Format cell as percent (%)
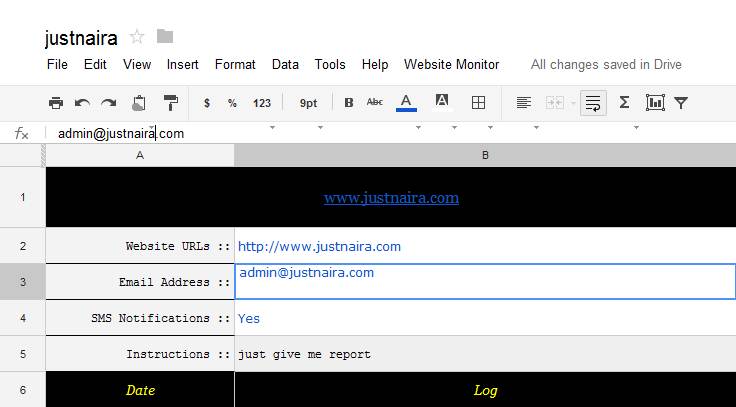 click(x=232, y=103)
